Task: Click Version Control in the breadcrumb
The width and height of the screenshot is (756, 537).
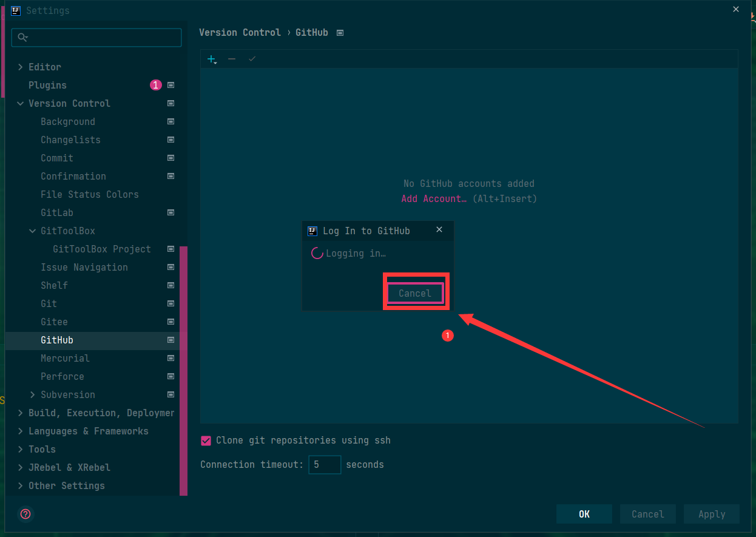Action: 240,33
